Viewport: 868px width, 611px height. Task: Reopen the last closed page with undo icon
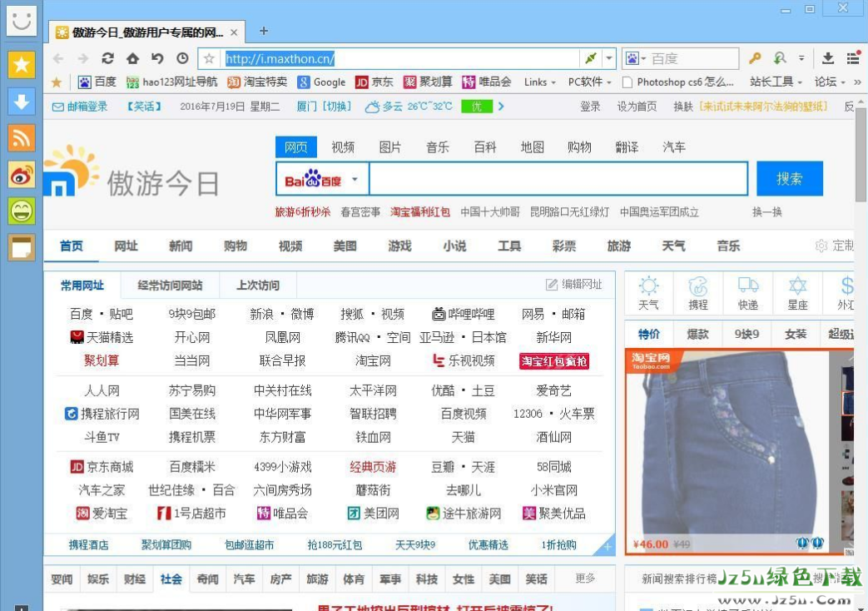pos(158,58)
